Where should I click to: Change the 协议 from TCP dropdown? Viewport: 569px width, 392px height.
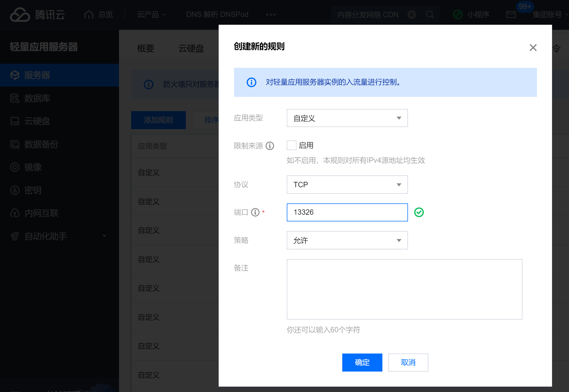(x=347, y=185)
